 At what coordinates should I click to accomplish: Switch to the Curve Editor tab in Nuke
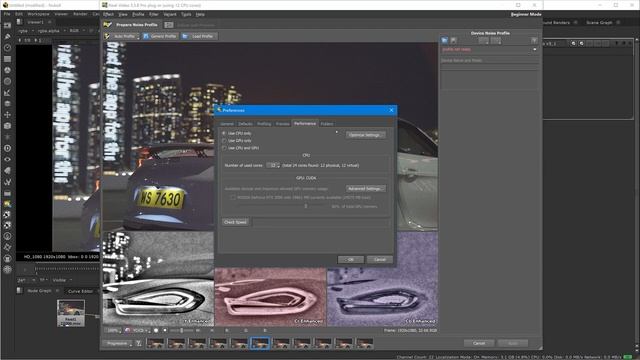coord(80,291)
